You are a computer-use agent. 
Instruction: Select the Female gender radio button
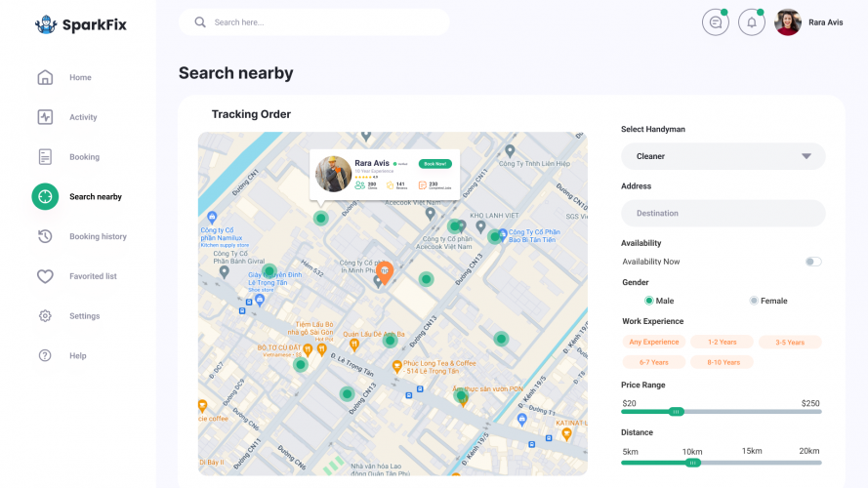pyautogui.click(x=754, y=301)
